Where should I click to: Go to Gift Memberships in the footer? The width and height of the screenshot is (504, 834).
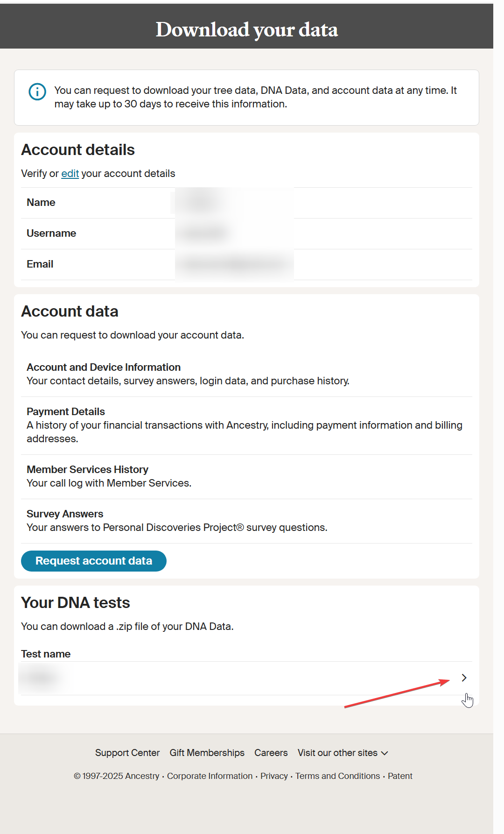207,753
